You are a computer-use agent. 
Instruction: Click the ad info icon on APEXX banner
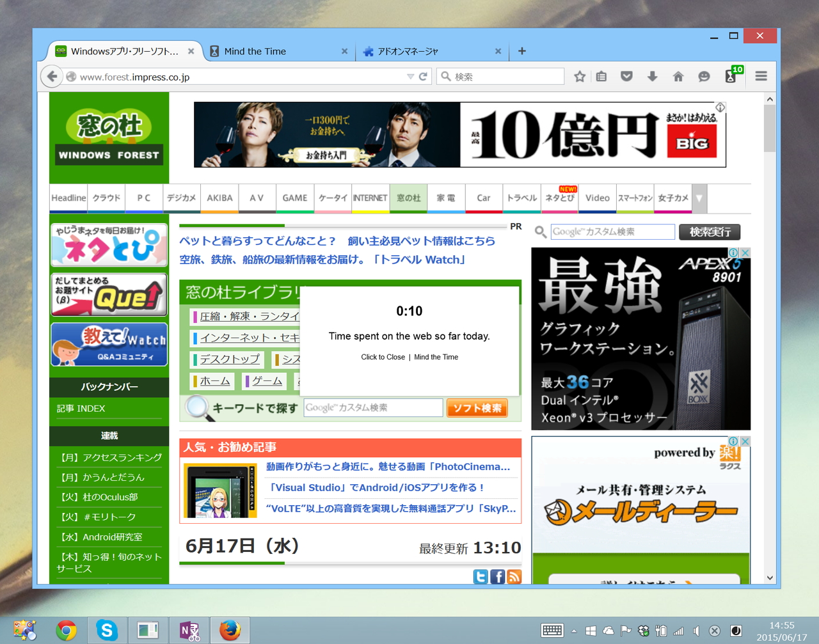pos(734,253)
